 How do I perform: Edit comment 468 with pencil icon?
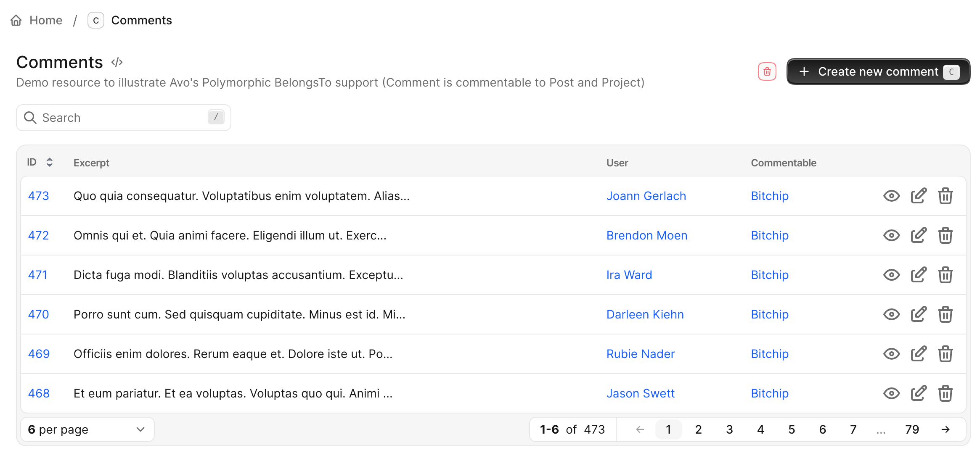(919, 393)
